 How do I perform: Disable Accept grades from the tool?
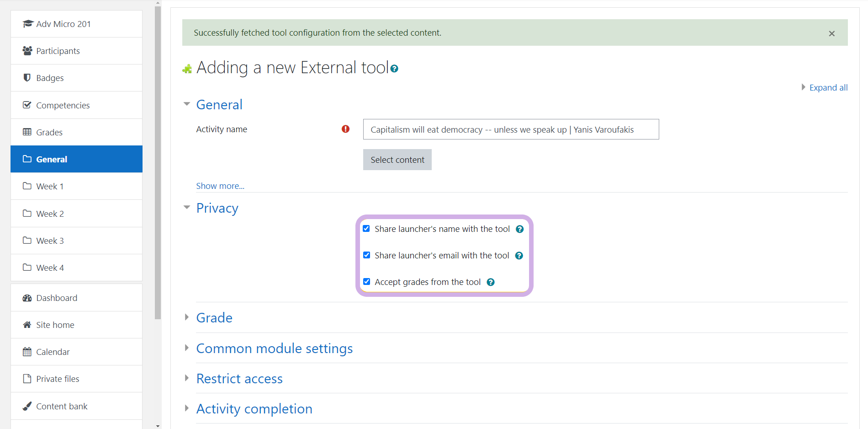[x=366, y=282]
